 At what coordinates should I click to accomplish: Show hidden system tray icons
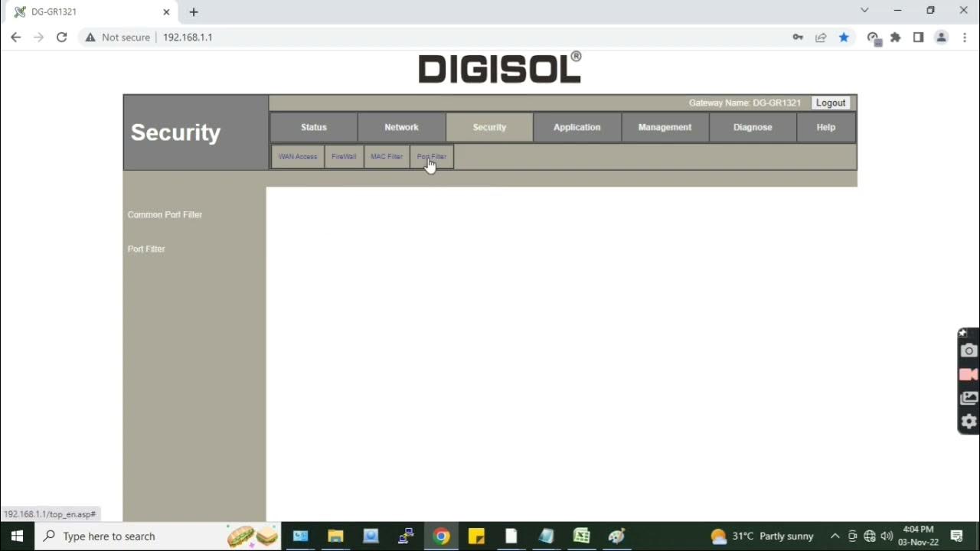point(835,536)
